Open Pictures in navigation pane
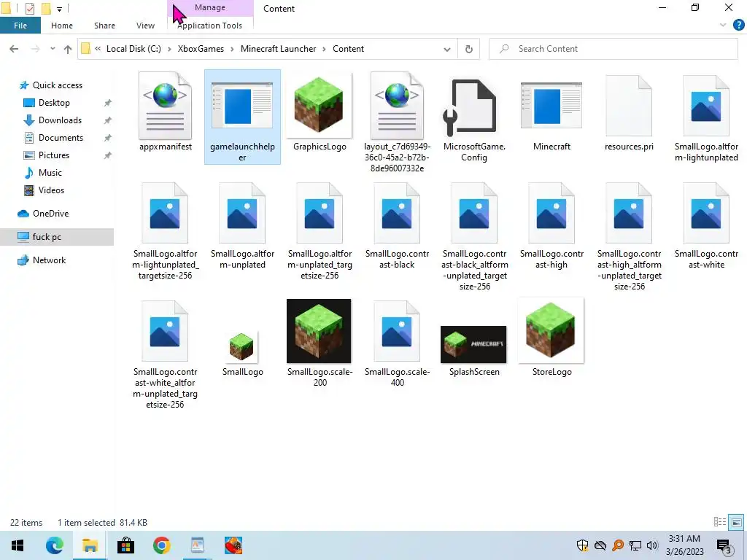 (54, 155)
